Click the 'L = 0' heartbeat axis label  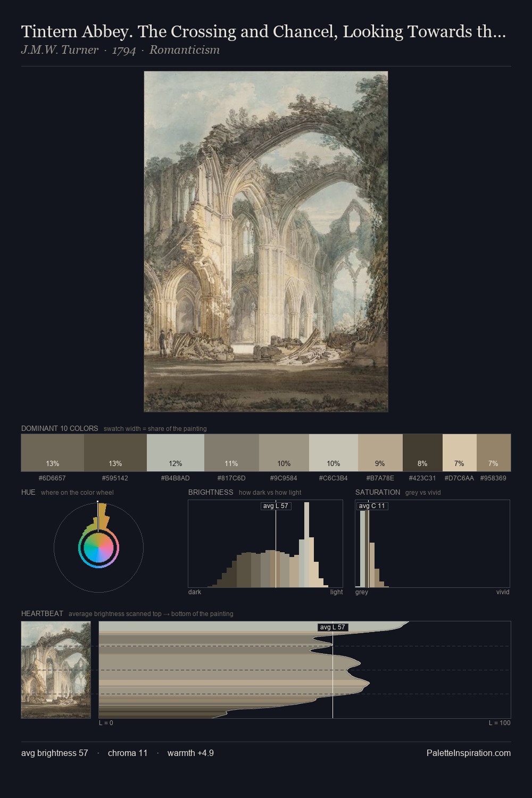click(106, 722)
